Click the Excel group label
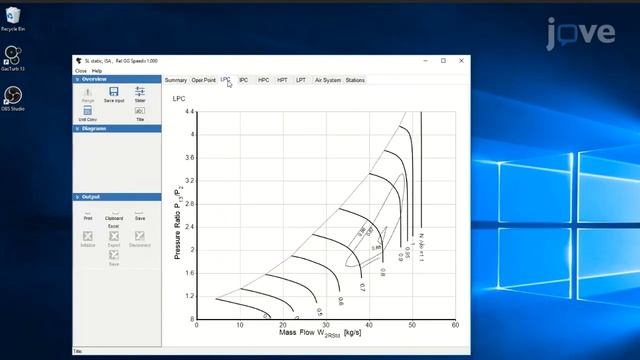 click(113, 226)
